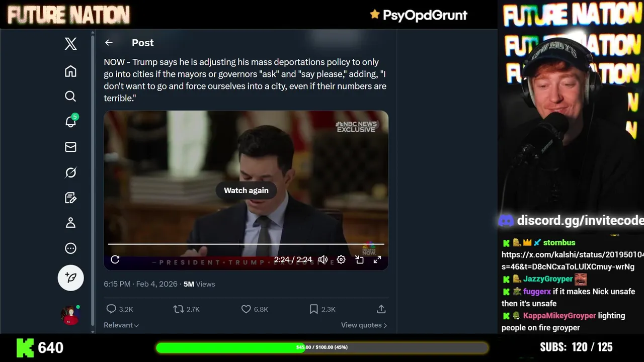
Task: Open replies with the 3.2K comment icon
Action: pyautogui.click(x=120, y=309)
